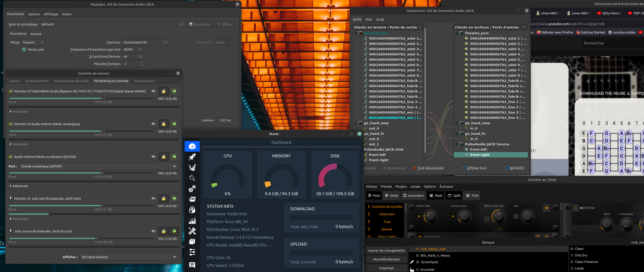Open Stacer System Cleaner broom icon

pyautogui.click(x=192, y=167)
